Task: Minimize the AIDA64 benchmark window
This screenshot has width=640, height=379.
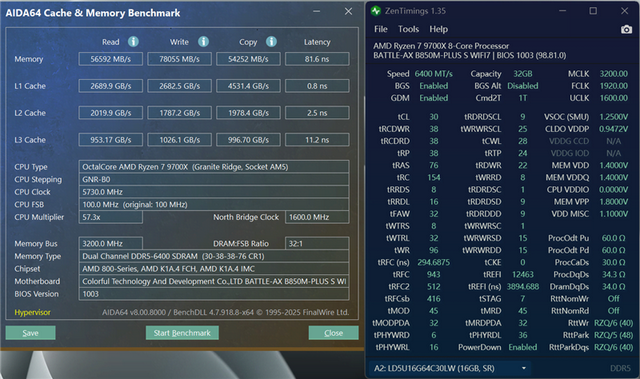Action: (x=317, y=11)
